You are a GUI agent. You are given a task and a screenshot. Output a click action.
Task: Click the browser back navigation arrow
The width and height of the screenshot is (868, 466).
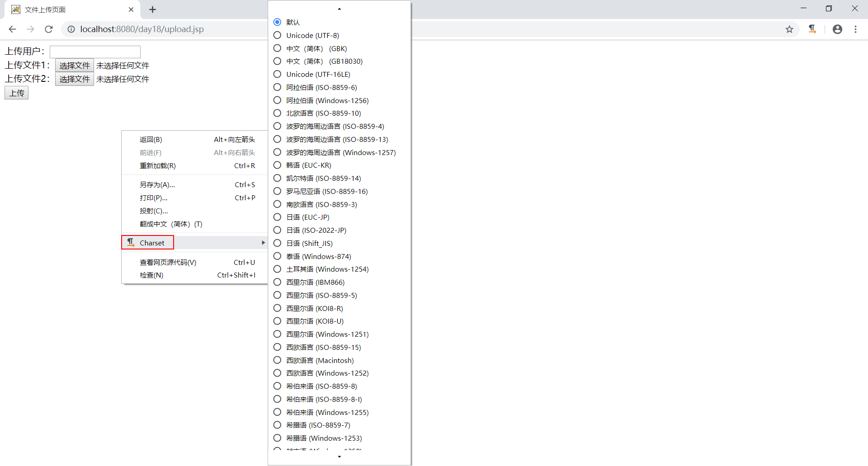point(12,29)
